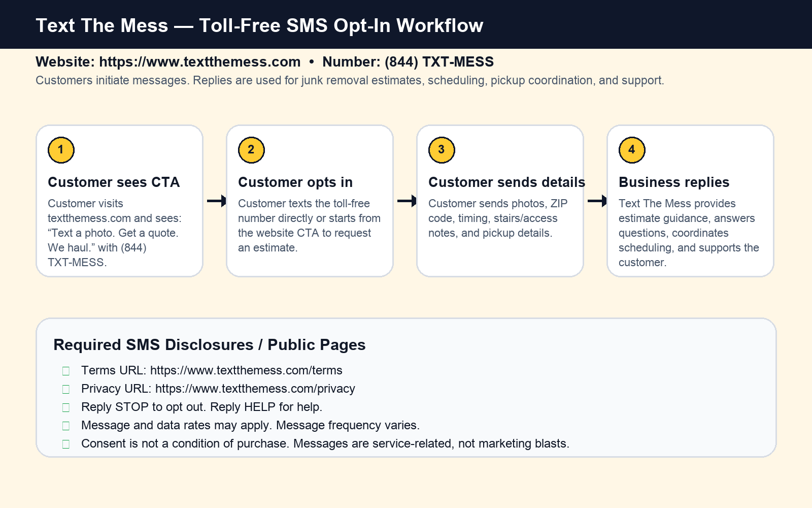Click the 'Customers initiate messages' description line

point(350,80)
